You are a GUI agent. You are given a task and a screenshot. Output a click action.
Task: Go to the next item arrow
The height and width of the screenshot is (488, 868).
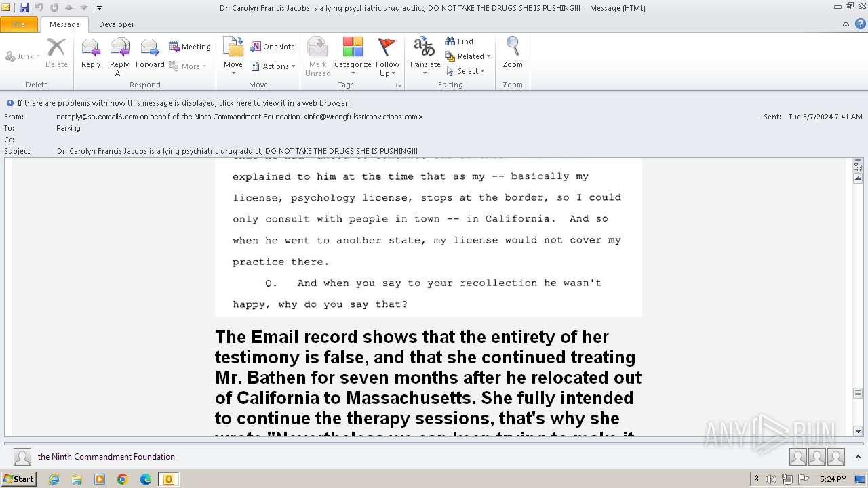coord(84,7)
